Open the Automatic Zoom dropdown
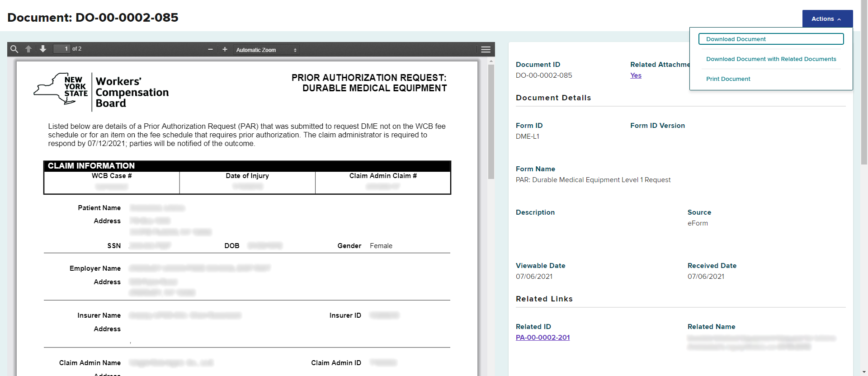The height and width of the screenshot is (376, 868). (266, 50)
